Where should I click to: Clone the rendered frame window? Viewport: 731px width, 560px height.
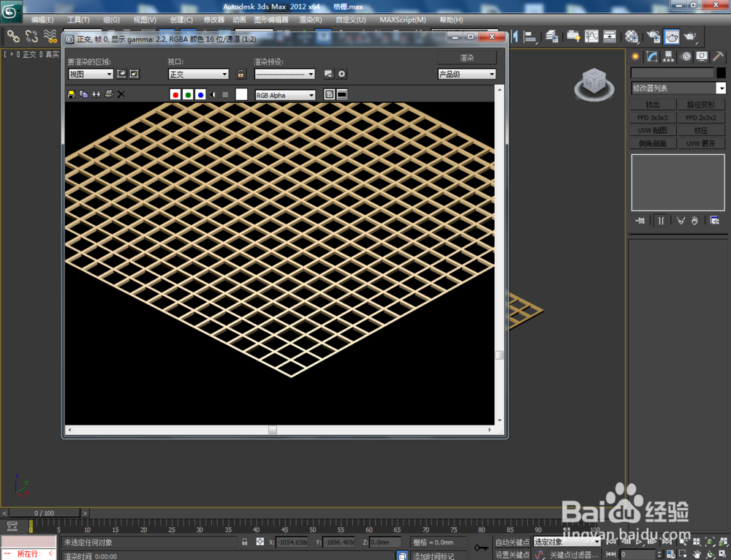(96, 94)
